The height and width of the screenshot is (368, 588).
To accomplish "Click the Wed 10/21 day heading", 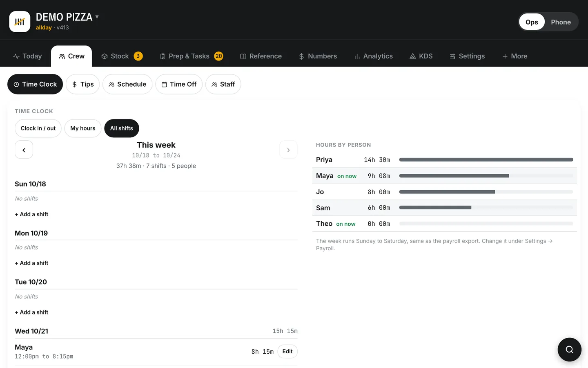I will [x=31, y=331].
